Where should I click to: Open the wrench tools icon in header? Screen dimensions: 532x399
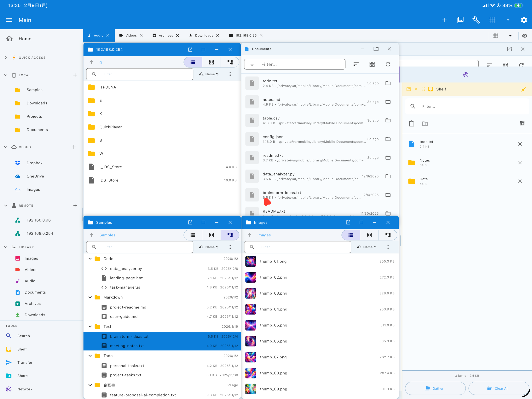[x=476, y=20]
